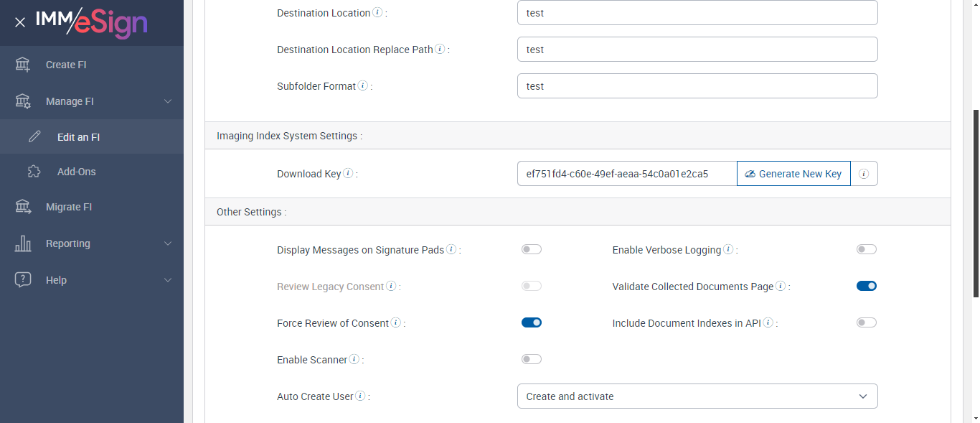This screenshot has width=980, height=423.
Task: Collapse the Manage FI sidebar section
Action: [x=168, y=101]
